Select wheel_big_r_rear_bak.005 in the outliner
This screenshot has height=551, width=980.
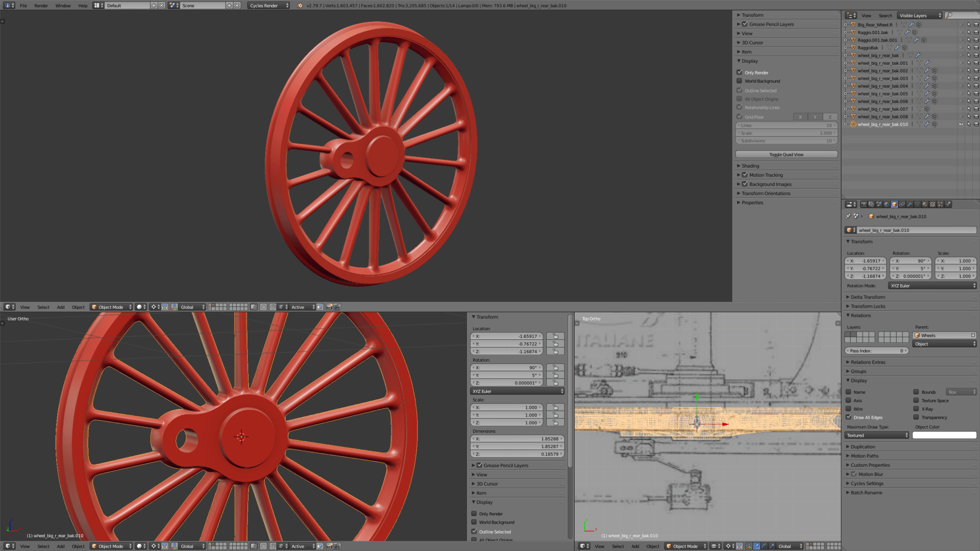pyautogui.click(x=883, y=94)
